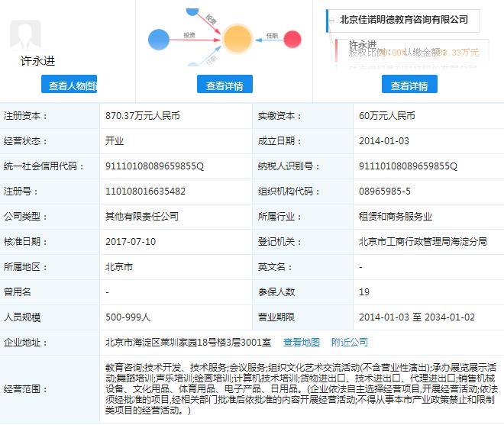Click the 英文名 label cell
504x425 pixels.
(x=303, y=267)
